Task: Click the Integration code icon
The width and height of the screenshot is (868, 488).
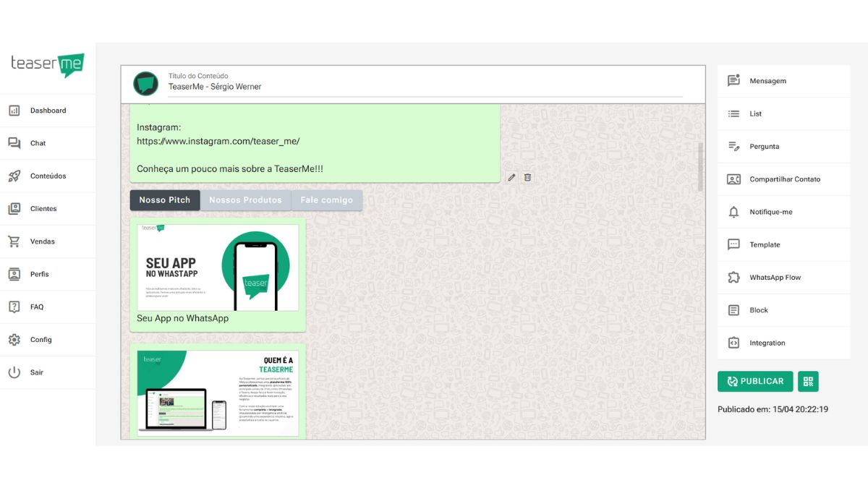Action: point(733,343)
